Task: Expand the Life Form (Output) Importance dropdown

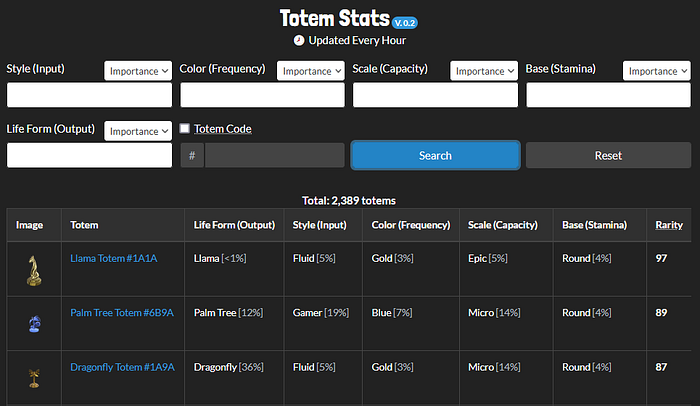Action: click(x=138, y=131)
